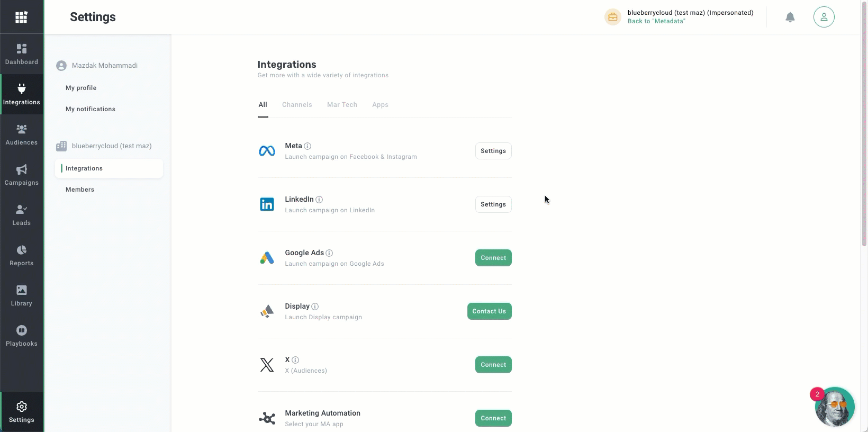Select the Mar Tech tab
The image size is (868, 432).
tap(342, 105)
